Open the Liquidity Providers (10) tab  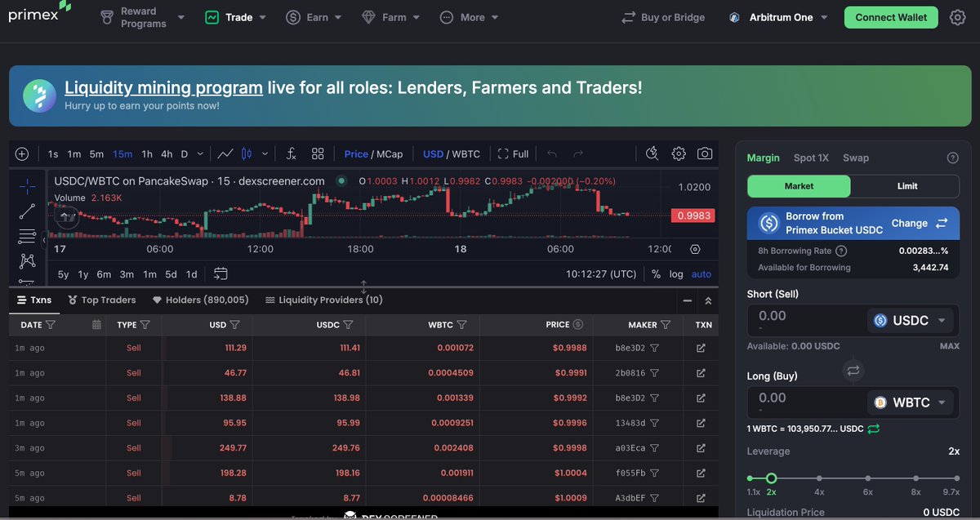click(x=323, y=300)
